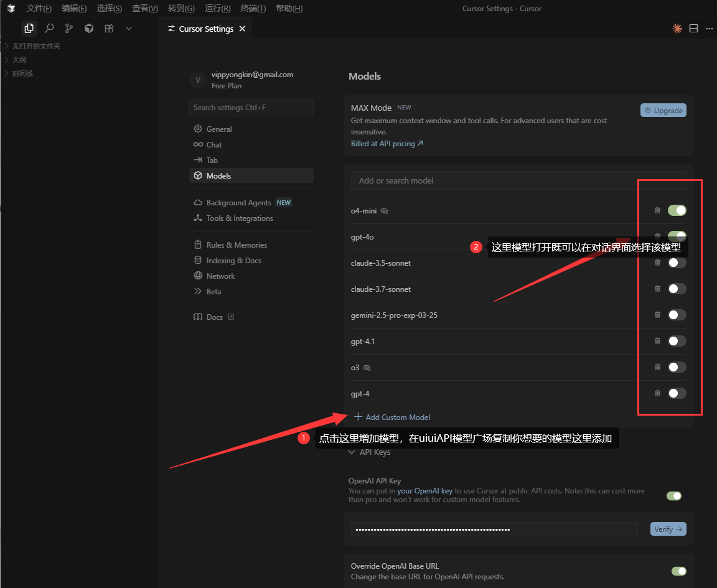Image resolution: width=717 pixels, height=588 pixels.
Task: Enable the gemini-2.5-pro-exp-03-25 toggle
Action: click(x=677, y=315)
